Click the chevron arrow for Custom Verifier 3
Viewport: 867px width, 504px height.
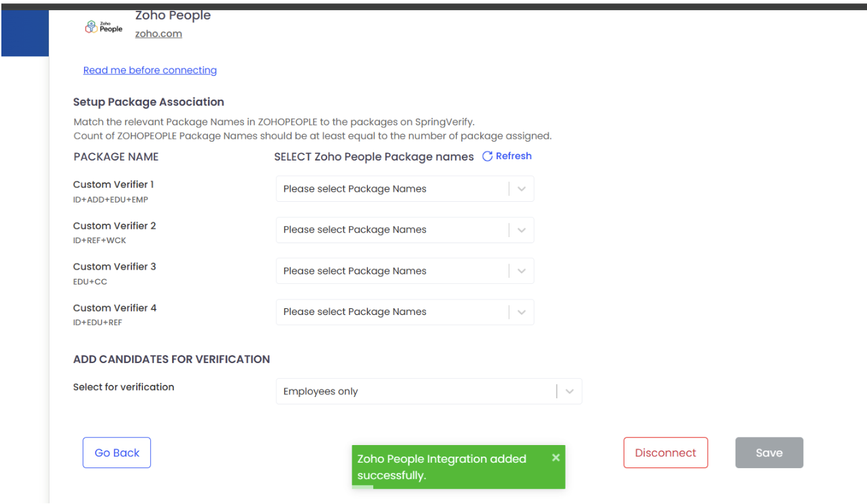click(522, 271)
